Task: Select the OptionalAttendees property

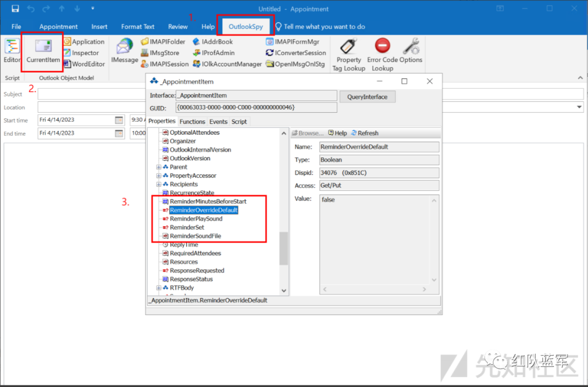Action: pos(194,132)
